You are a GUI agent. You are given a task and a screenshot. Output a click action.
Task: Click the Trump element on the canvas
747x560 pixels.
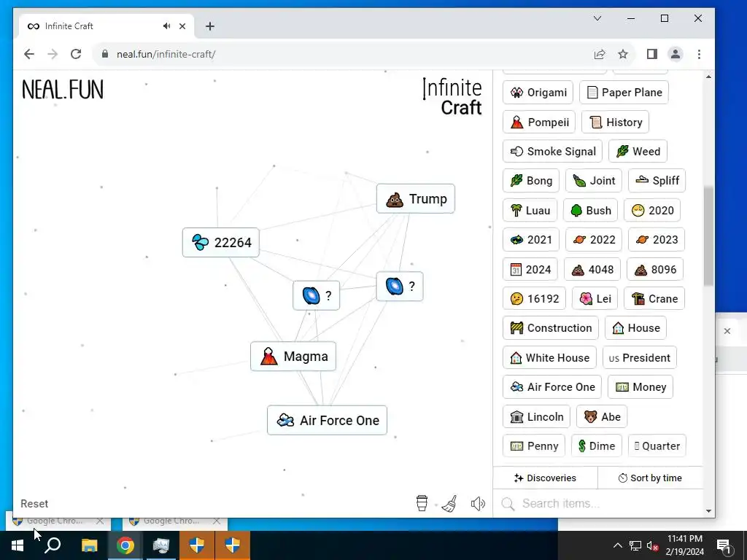tap(415, 198)
